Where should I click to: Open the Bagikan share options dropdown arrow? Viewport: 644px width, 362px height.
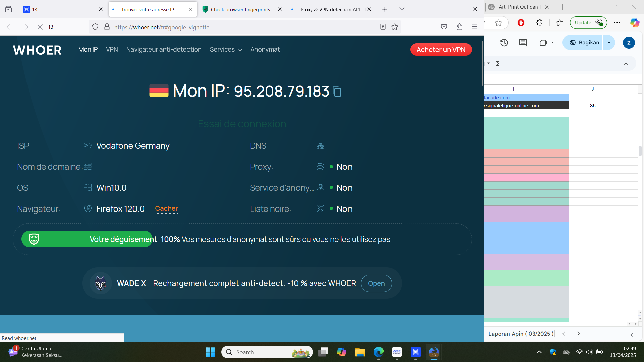tap(609, 43)
